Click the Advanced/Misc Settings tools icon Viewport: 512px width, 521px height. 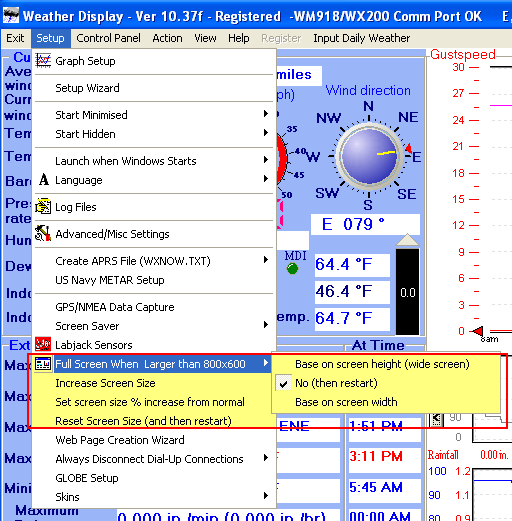click(43, 234)
